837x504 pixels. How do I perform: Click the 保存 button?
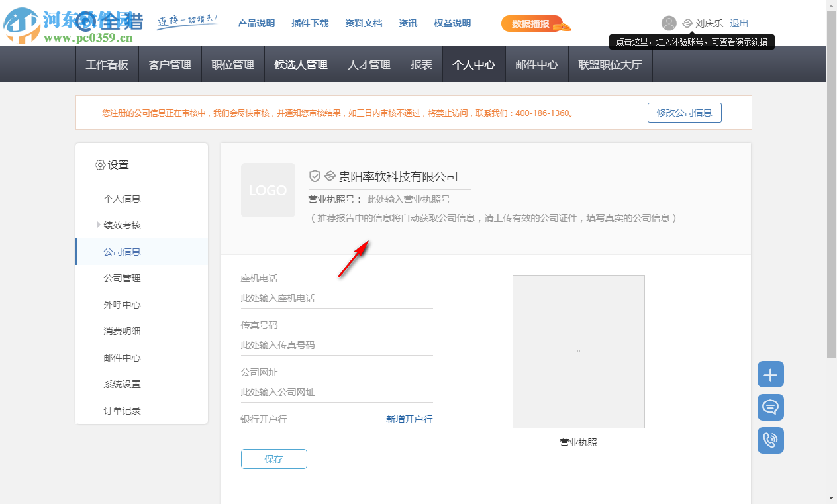pyautogui.click(x=274, y=459)
